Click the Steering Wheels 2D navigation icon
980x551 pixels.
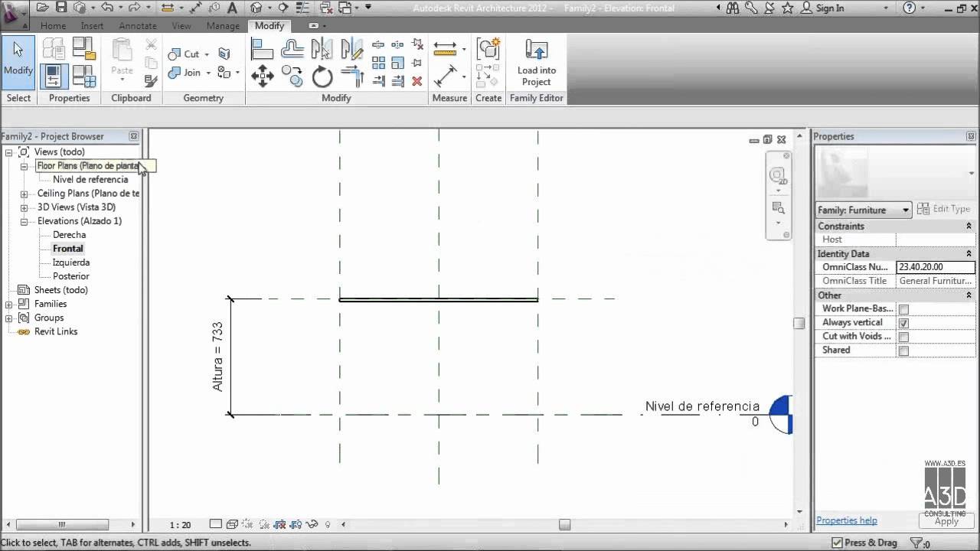click(778, 177)
